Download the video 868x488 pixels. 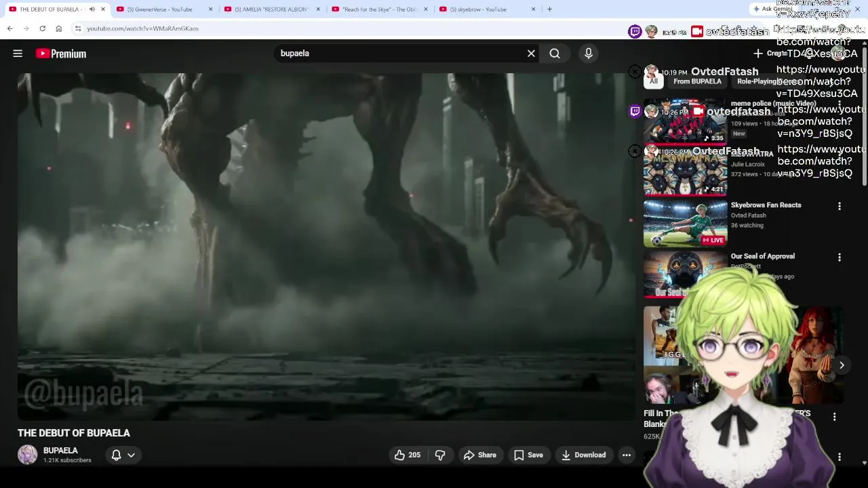pos(583,455)
